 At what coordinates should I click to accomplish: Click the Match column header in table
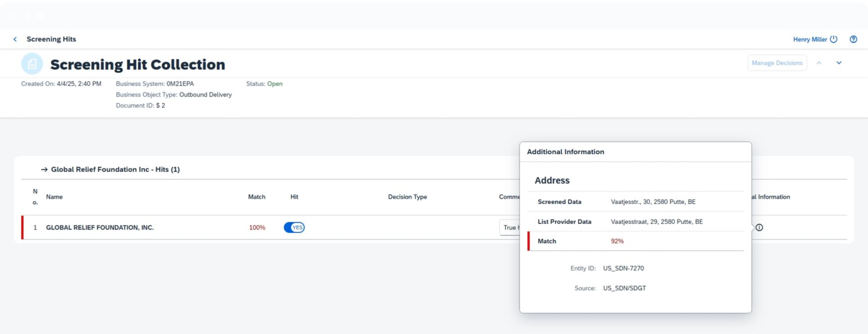(x=257, y=197)
